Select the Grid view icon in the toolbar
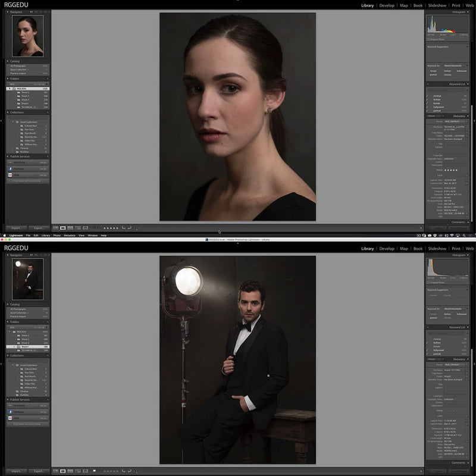476x476 pixels. tap(55, 228)
